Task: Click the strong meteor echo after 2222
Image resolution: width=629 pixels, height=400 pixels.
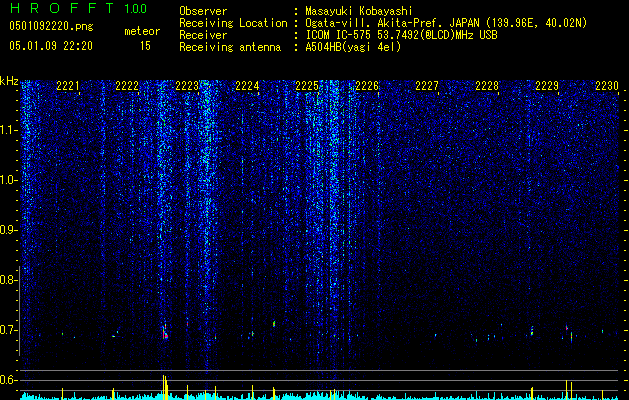Action: (x=165, y=332)
